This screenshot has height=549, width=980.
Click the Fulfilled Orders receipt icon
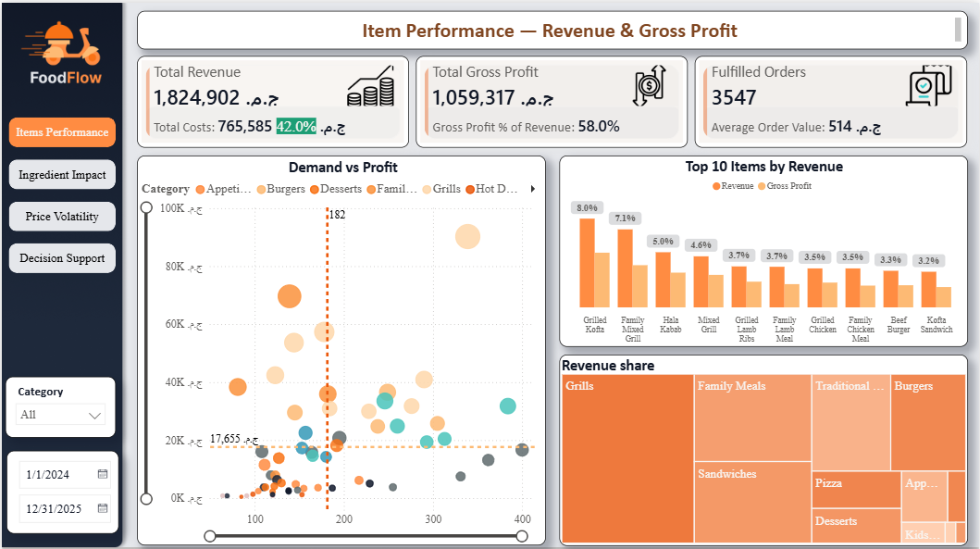point(929,85)
